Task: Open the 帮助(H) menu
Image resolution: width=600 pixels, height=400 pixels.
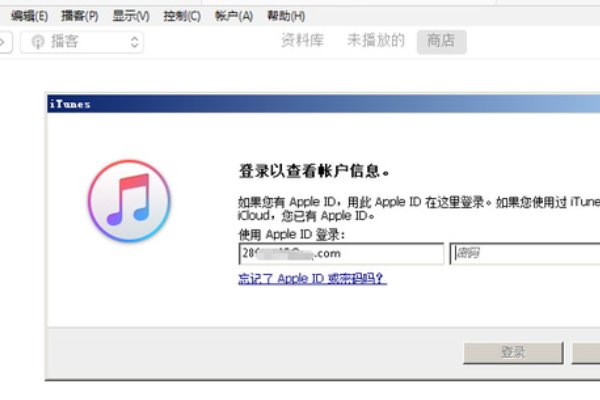Action: [286, 16]
